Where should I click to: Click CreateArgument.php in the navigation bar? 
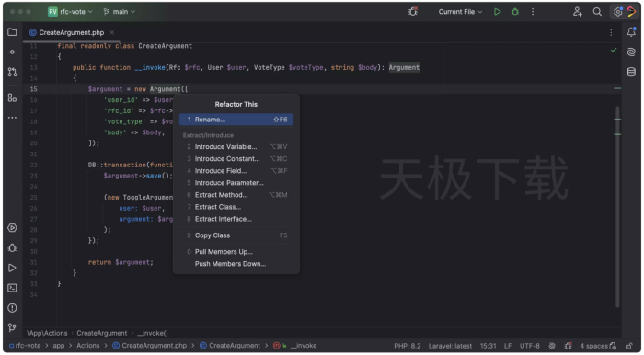coord(149,346)
